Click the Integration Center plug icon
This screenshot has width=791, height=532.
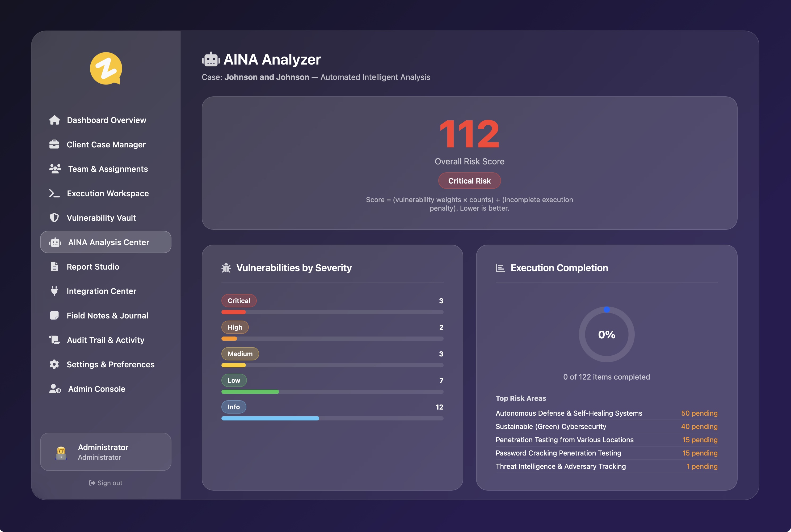(x=54, y=291)
